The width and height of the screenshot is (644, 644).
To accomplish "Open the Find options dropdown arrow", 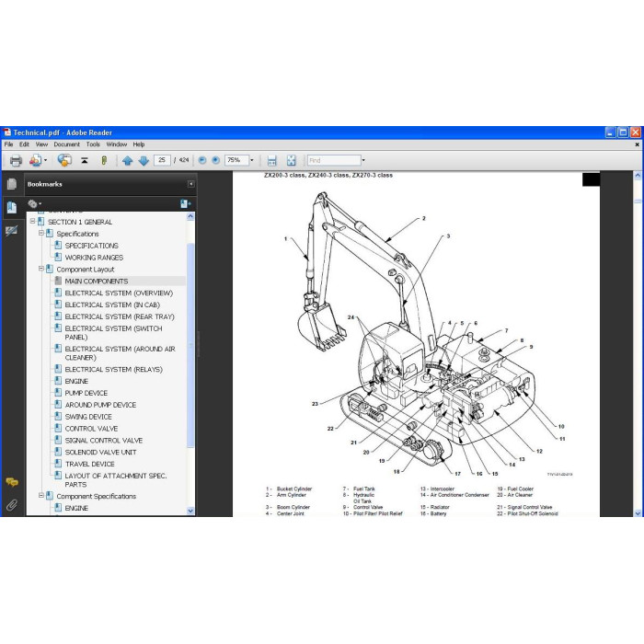I will pos(363,160).
